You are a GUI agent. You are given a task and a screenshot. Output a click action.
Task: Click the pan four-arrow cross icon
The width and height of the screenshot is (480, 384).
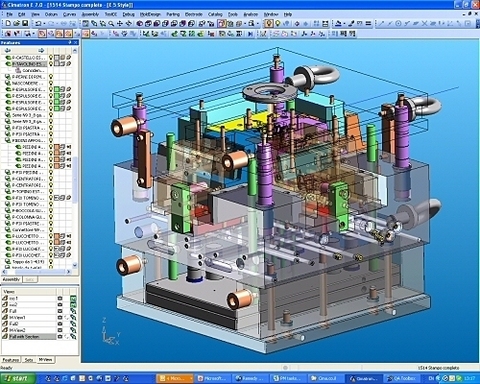[x=120, y=23]
